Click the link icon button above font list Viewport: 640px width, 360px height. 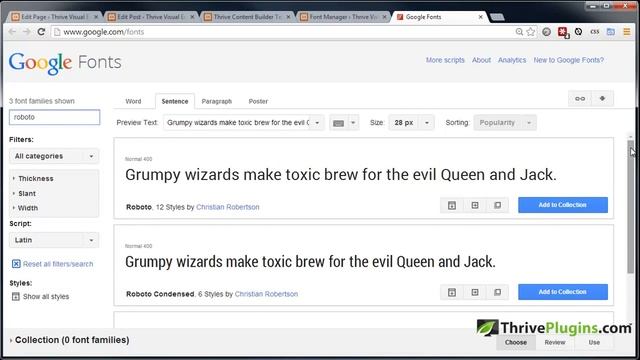point(580,99)
